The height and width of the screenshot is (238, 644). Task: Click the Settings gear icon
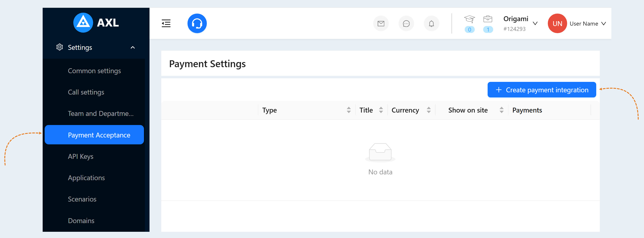tap(60, 47)
